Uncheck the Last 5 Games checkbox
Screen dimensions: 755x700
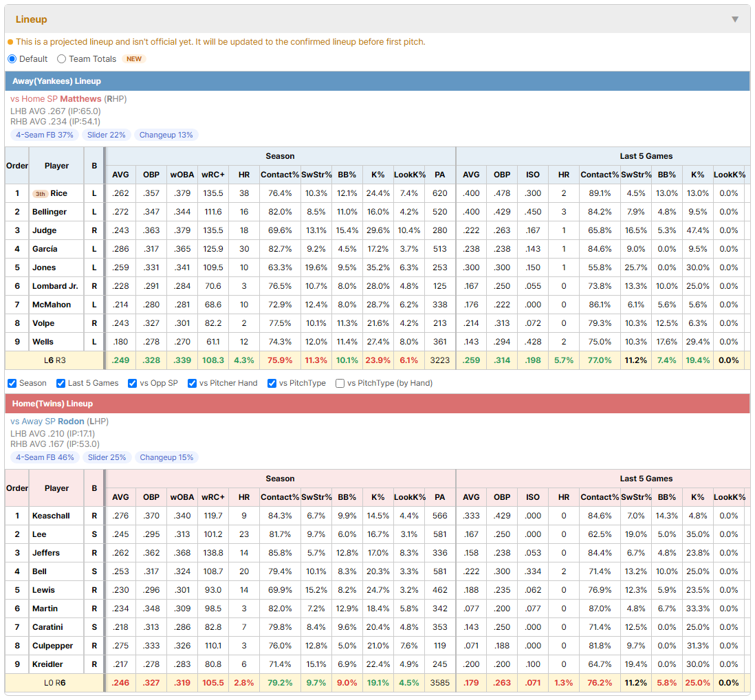[61, 383]
